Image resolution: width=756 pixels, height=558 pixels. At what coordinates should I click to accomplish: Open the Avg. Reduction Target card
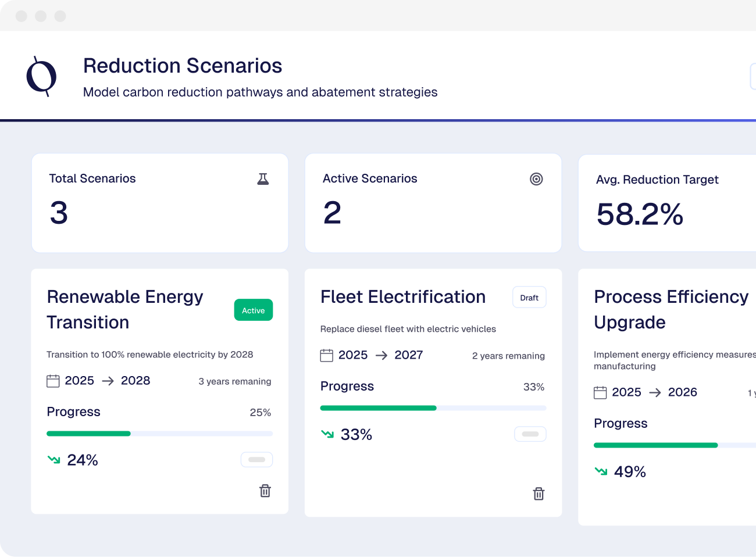[667, 203]
